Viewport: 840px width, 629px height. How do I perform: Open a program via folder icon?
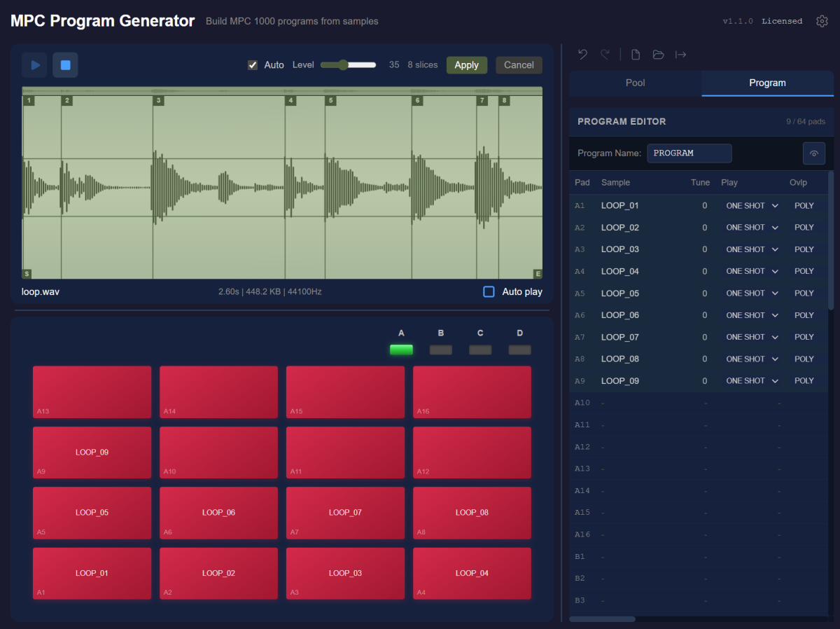click(x=658, y=55)
